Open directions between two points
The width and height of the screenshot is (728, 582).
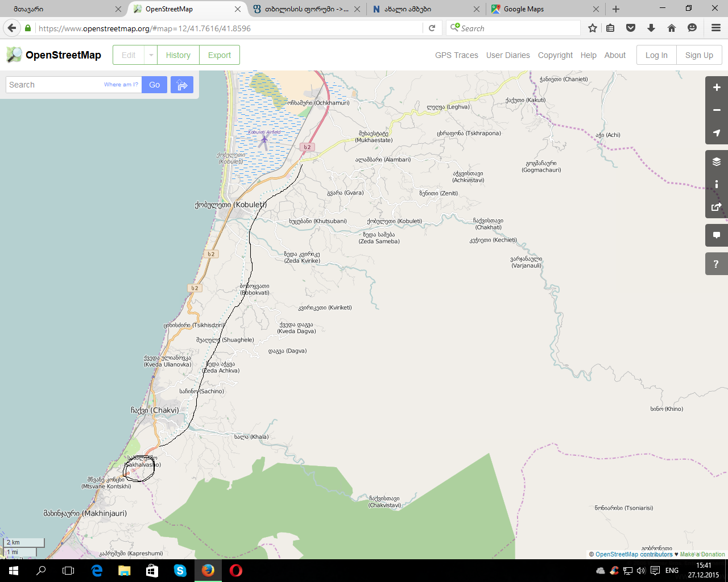click(x=182, y=85)
